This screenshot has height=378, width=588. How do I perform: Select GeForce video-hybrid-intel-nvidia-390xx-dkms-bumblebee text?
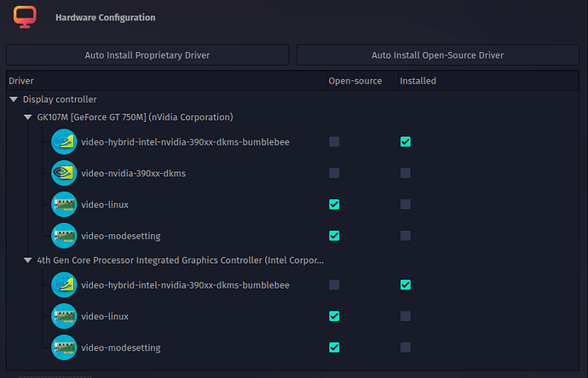pos(185,142)
